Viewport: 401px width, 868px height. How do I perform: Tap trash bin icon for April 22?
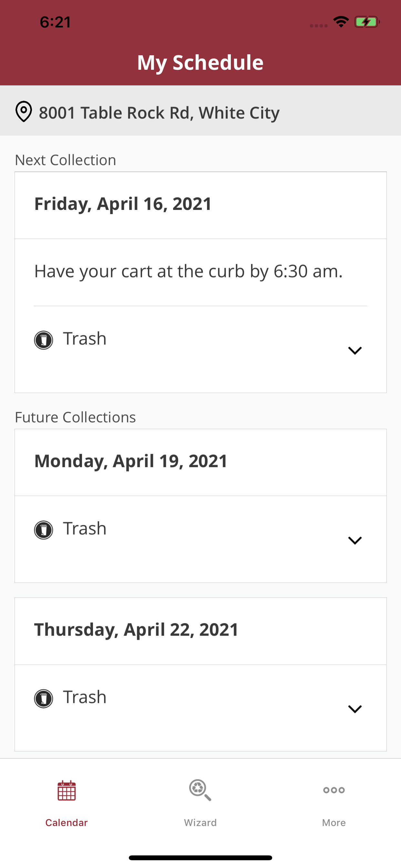[44, 698]
